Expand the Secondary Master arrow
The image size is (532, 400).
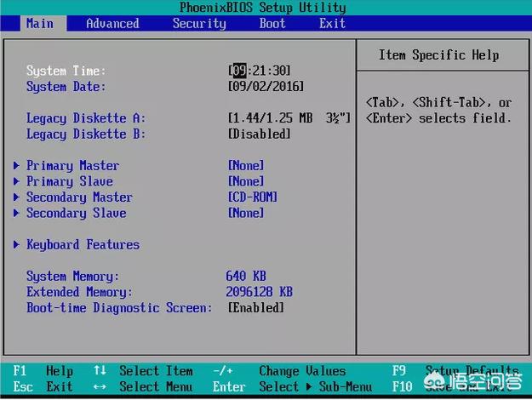click(16, 197)
